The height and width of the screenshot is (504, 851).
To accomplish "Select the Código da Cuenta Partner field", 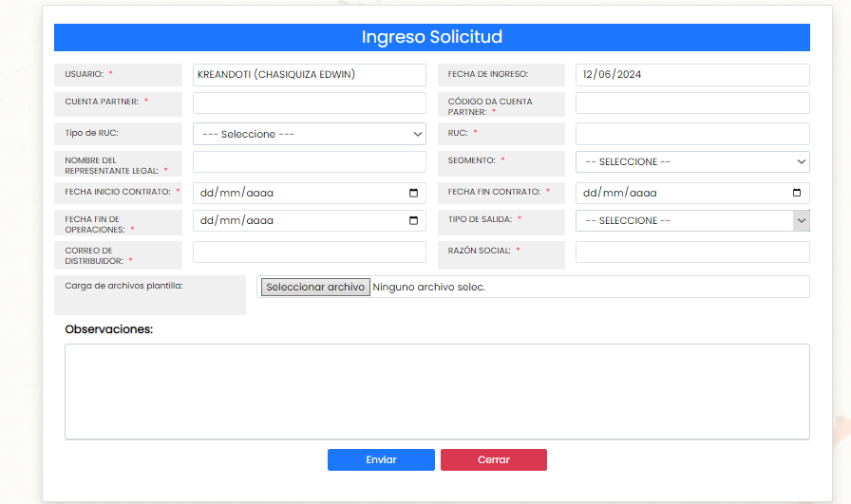I will click(x=692, y=103).
